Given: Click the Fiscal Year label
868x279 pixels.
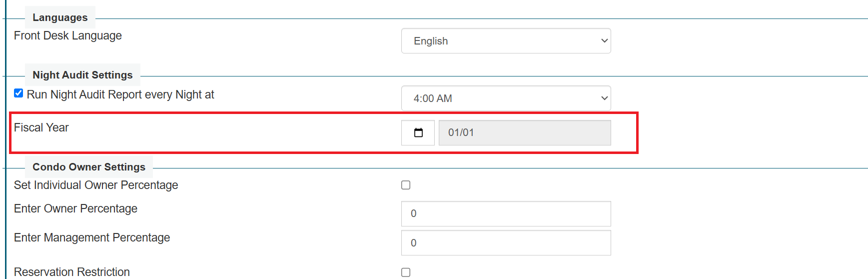Looking at the screenshot, I should click(x=41, y=127).
